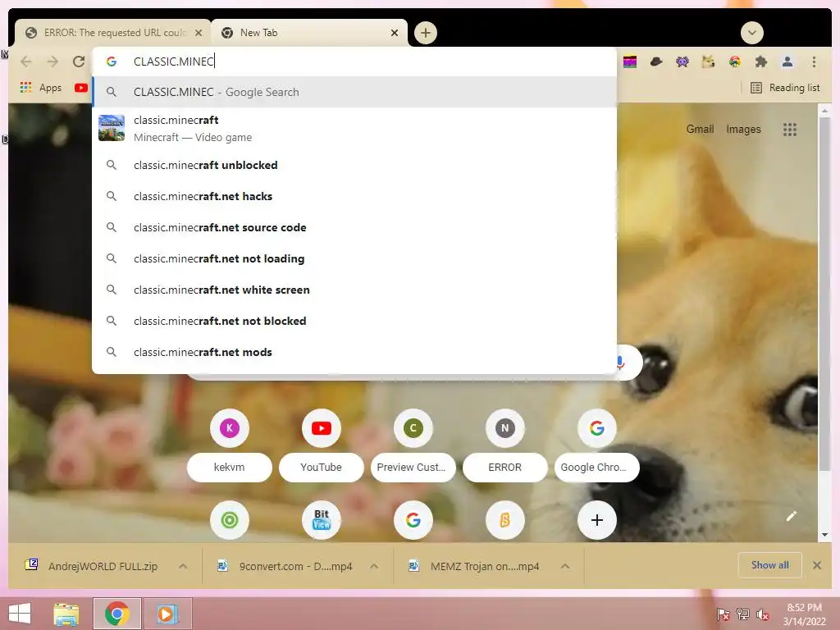The image size is (840, 630).
Task: Click the Add shortcut plus tile
Action: (x=597, y=519)
